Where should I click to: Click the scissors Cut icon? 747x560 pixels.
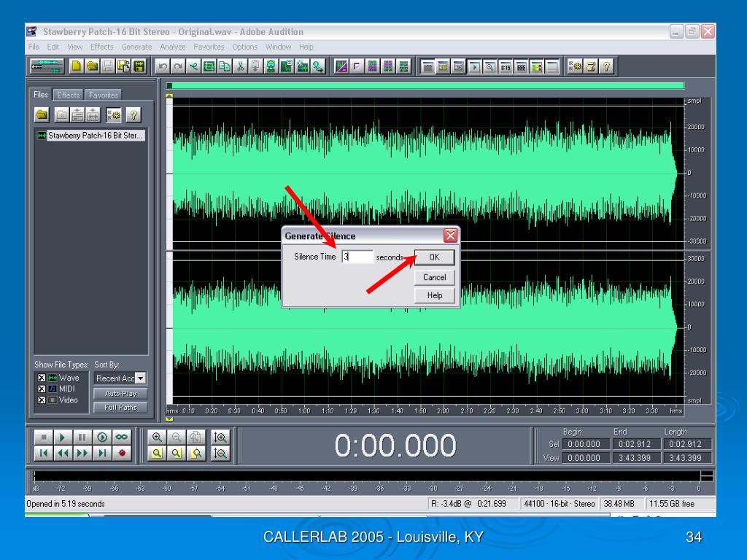(x=241, y=66)
